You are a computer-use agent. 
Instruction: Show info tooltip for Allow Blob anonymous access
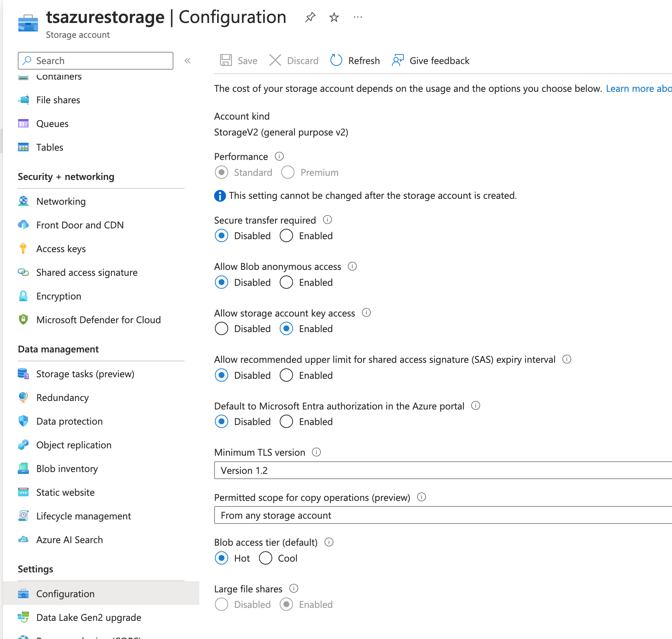[x=352, y=266]
